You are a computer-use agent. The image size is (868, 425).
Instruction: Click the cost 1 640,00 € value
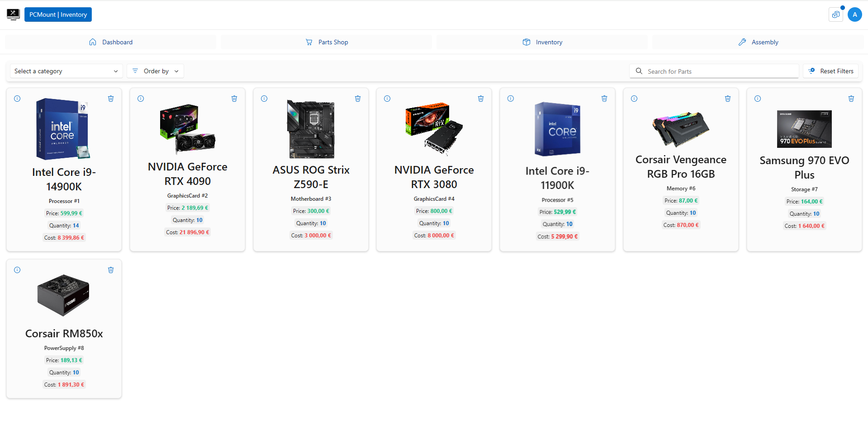click(811, 226)
